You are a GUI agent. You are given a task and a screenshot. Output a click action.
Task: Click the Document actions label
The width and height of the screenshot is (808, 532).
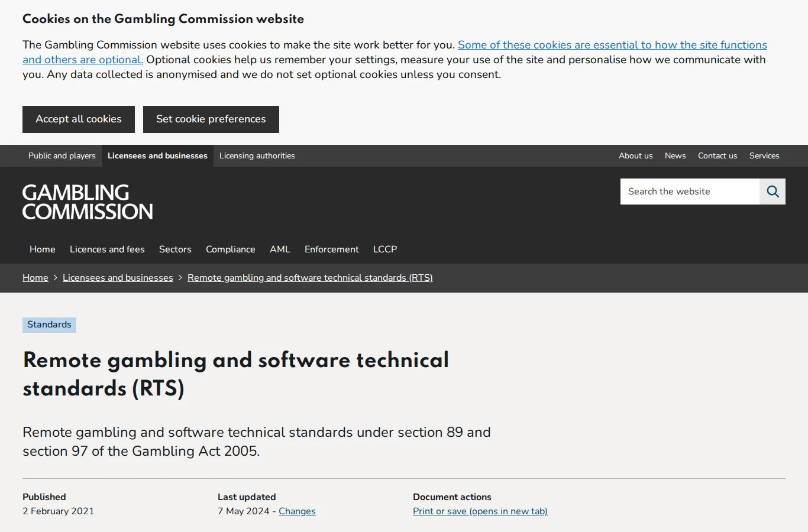click(452, 497)
